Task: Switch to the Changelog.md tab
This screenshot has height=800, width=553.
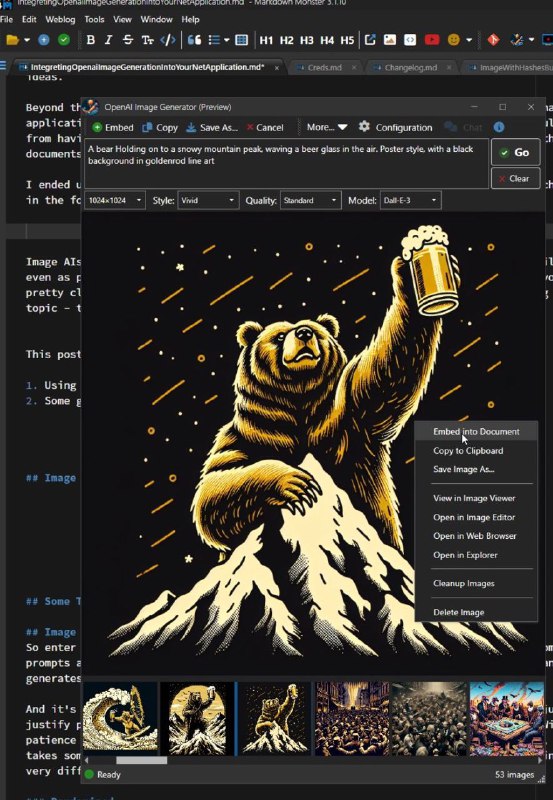Action: (x=410, y=67)
